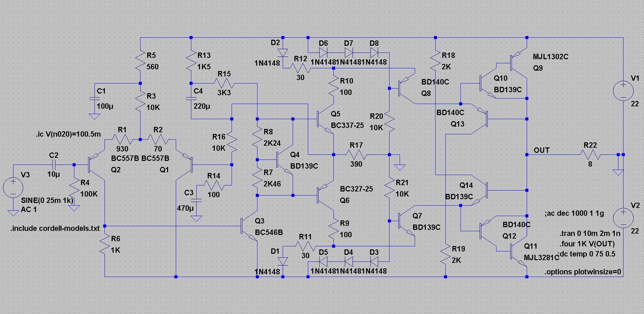Select the R13 resistor symbol
This screenshot has width=644, height=314.
pos(191,60)
